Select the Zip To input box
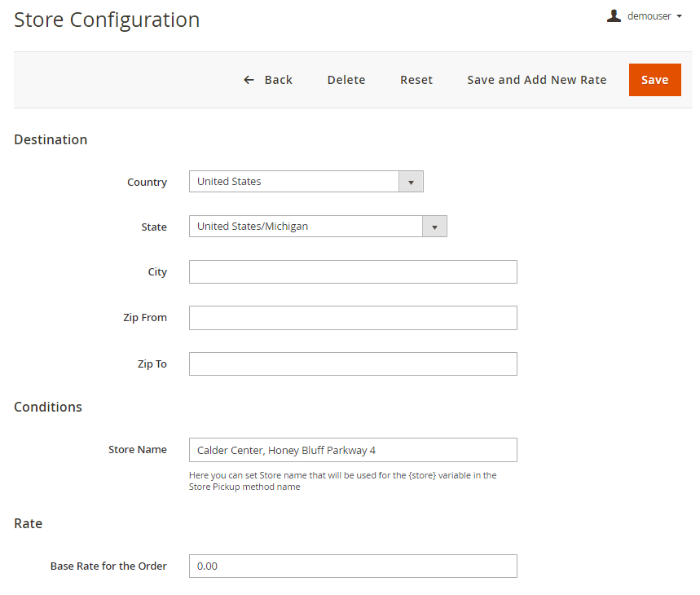Image resolution: width=700 pixels, height=595 pixels. (x=353, y=364)
